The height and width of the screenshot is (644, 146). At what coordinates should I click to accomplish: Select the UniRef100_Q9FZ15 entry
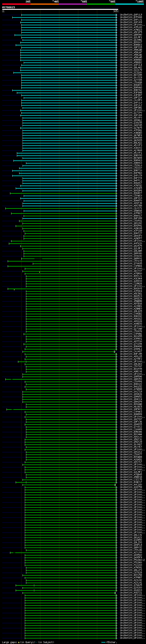click(x=131, y=48)
